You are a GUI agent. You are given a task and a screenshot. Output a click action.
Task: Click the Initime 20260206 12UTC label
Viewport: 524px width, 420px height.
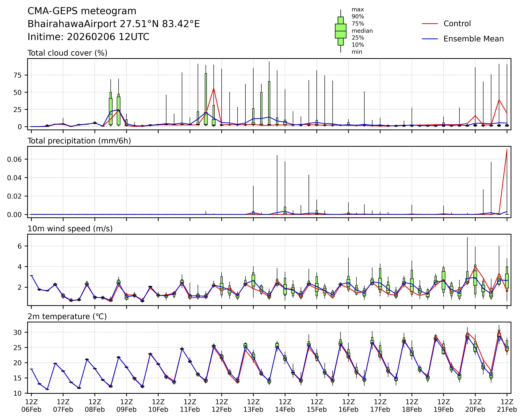click(x=88, y=37)
